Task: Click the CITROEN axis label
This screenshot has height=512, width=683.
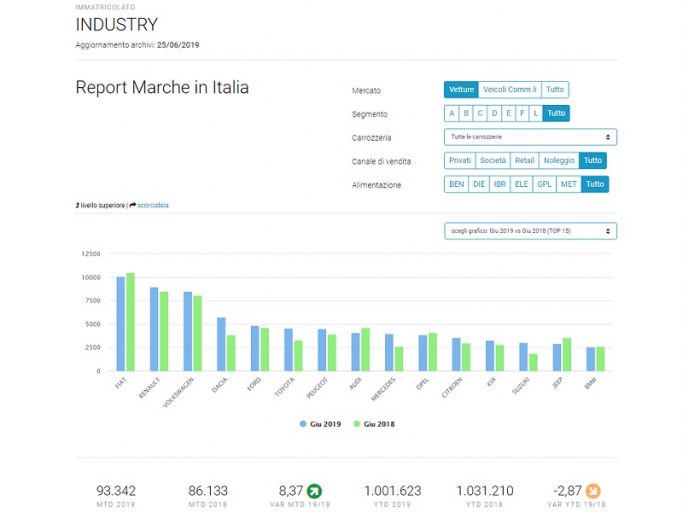Action: click(x=452, y=387)
